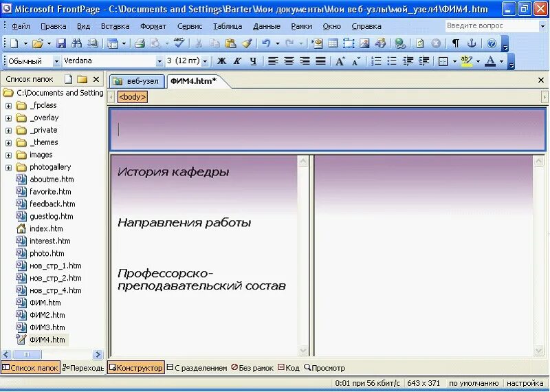Open Help via question mark icon
The width and height of the screenshot is (550, 392).
pyautogui.click(x=492, y=43)
